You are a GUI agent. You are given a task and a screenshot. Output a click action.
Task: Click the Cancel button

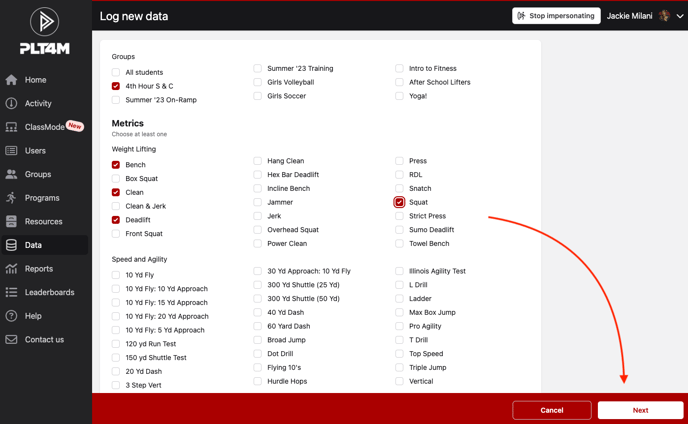(552, 410)
